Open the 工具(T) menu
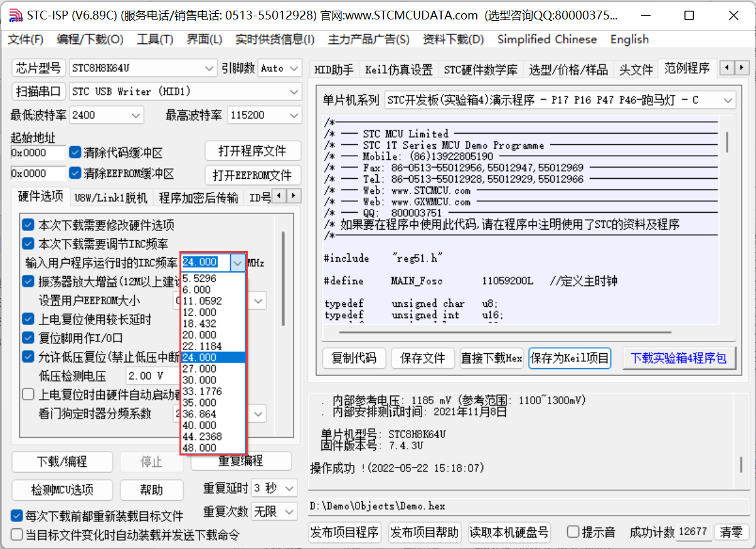Viewport: 756px width, 549px height. click(x=155, y=39)
